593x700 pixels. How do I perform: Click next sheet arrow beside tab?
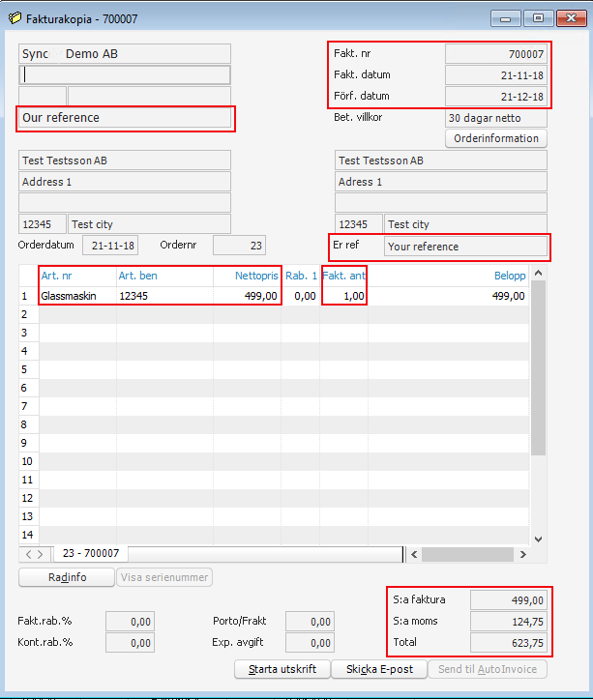pyautogui.click(x=40, y=554)
